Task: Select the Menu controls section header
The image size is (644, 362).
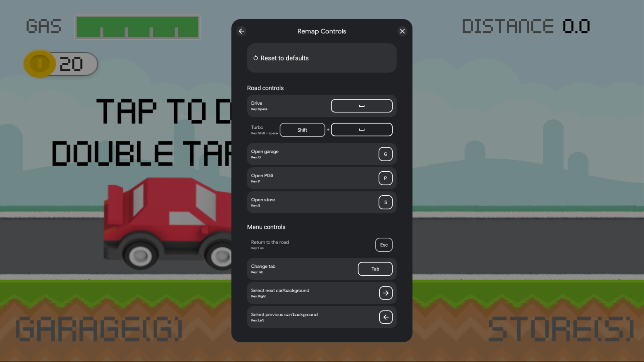Action: pos(266,227)
